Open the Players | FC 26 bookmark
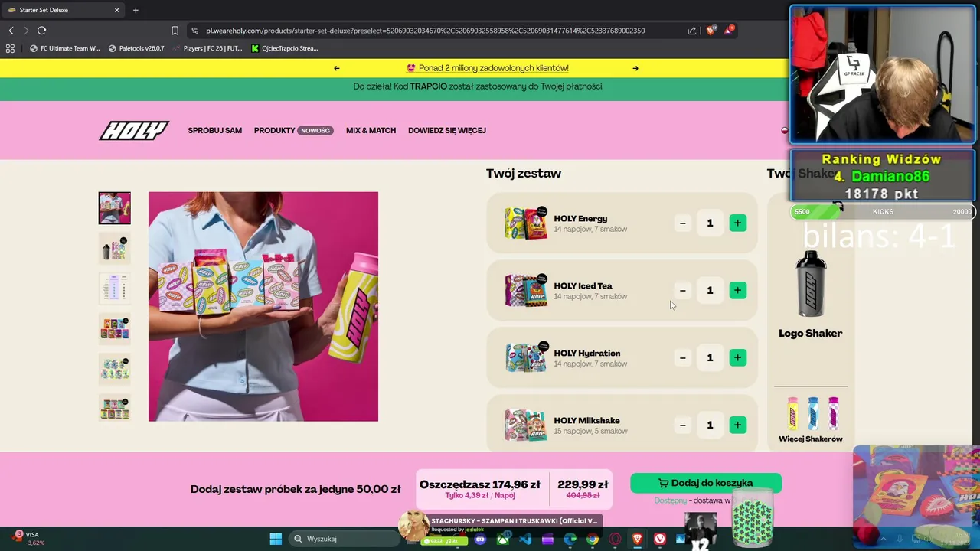Viewport: 980px width, 551px height. tap(207, 48)
